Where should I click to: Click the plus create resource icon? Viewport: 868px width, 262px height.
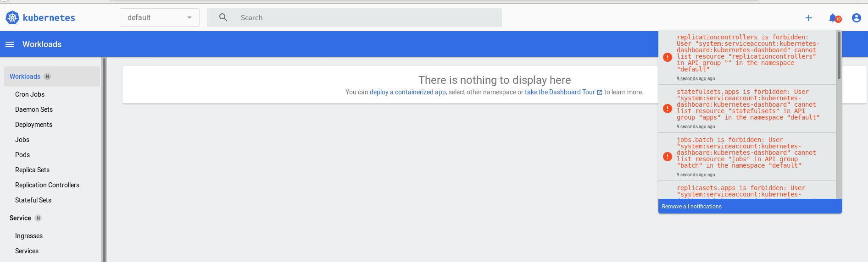coord(809,18)
